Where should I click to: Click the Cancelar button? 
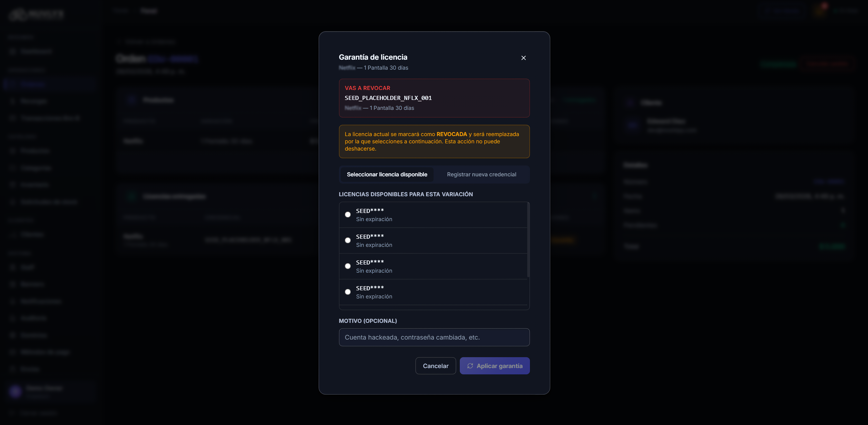pos(435,366)
